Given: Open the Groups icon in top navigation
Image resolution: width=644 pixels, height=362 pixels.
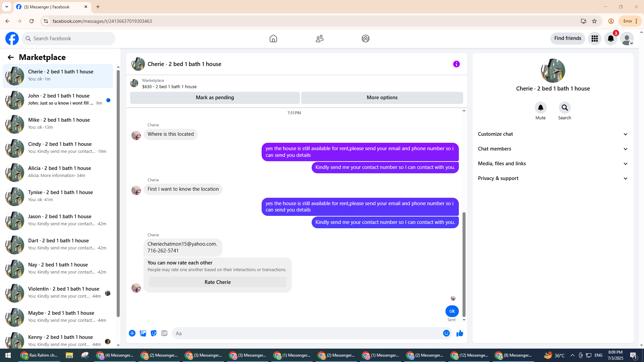Looking at the screenshot, I should [365, 39].
